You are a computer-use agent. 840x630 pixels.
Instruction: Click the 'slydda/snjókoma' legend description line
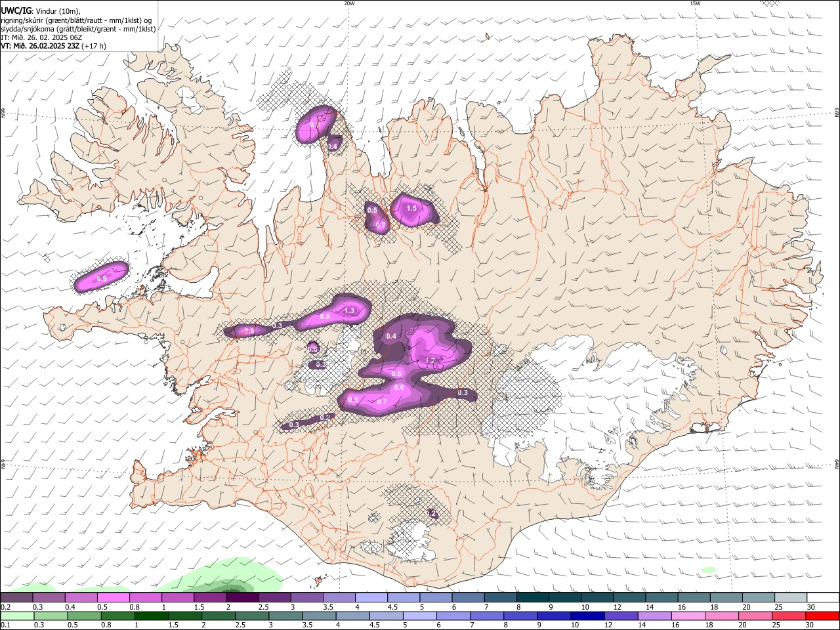78,28
